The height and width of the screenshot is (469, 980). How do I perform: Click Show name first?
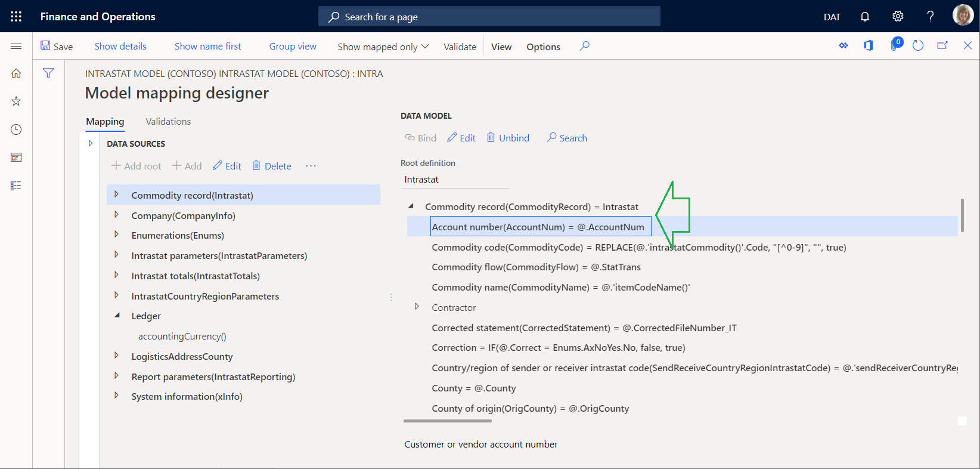point(207,46)
